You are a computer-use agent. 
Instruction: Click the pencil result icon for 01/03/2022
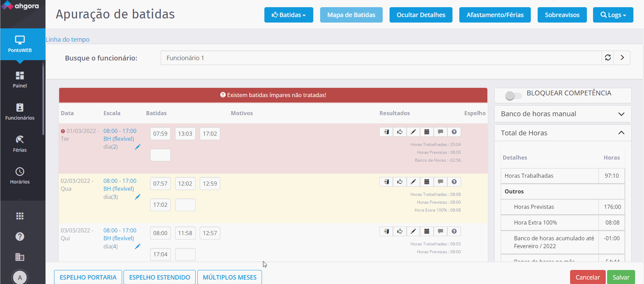tap(413, 132)
